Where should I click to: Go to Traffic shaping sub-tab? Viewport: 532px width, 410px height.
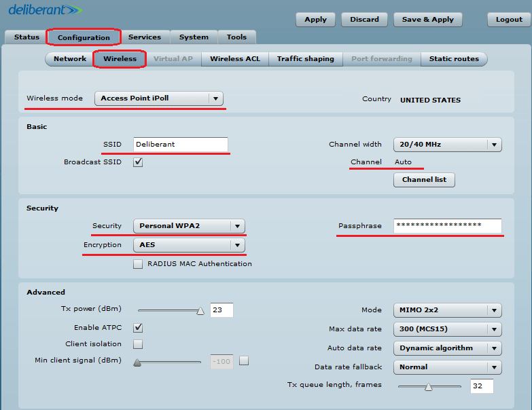305,59
